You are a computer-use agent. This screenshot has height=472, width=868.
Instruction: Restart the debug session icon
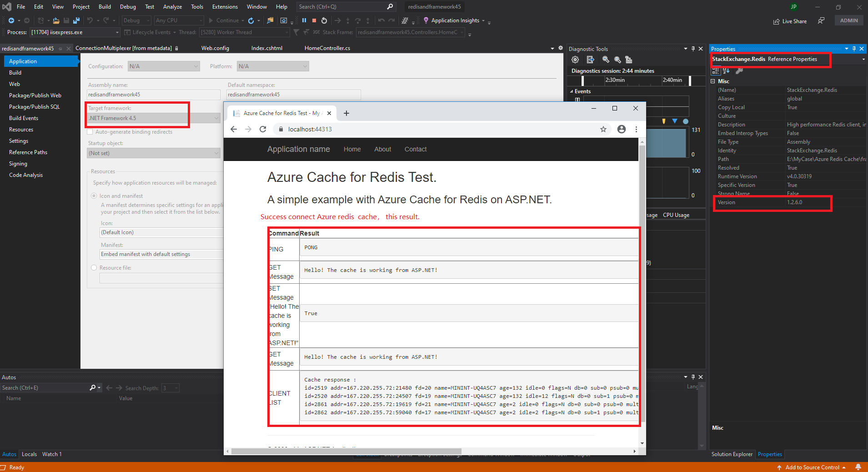324,20
